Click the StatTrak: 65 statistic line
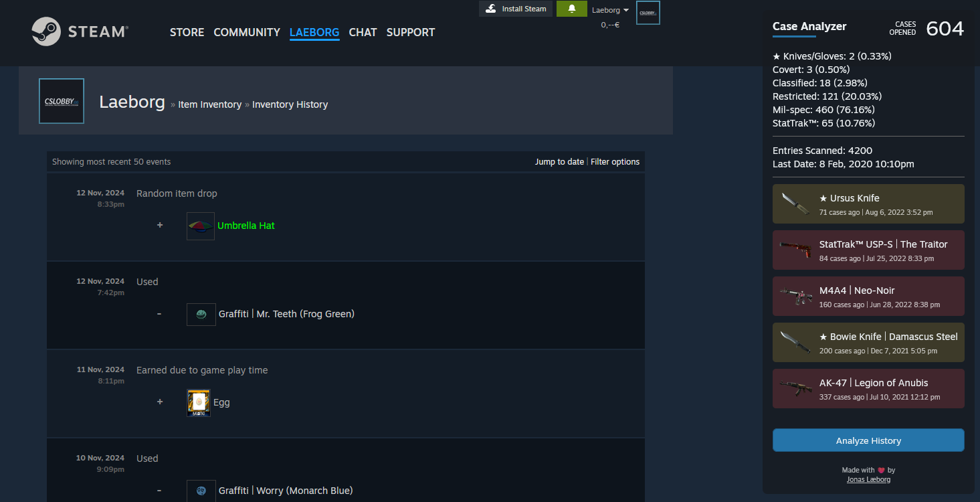The image size is (980, 502). tap(823, 123)
